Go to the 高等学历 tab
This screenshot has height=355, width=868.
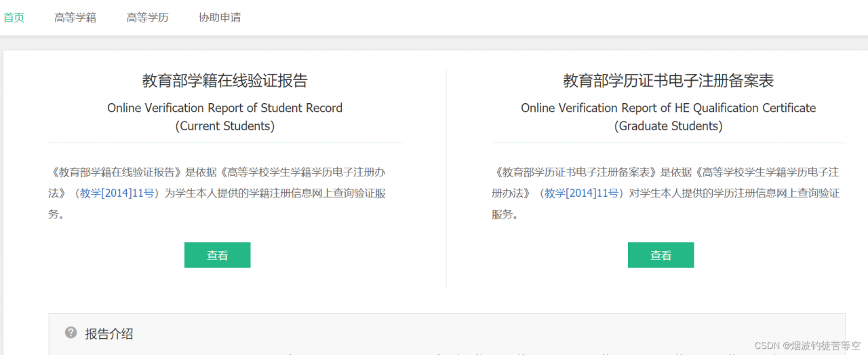[147, 18]
